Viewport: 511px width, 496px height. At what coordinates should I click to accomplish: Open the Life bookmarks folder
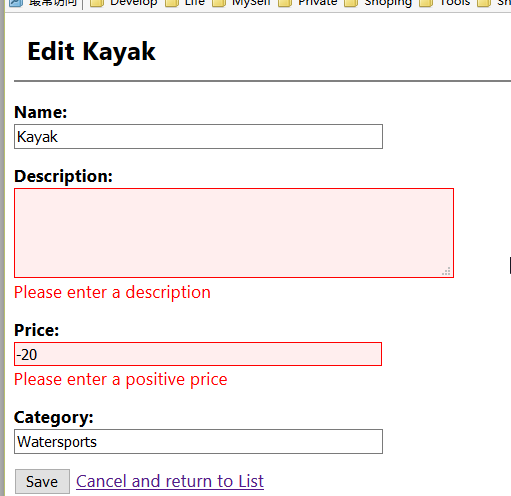click(x=185, y=3)
